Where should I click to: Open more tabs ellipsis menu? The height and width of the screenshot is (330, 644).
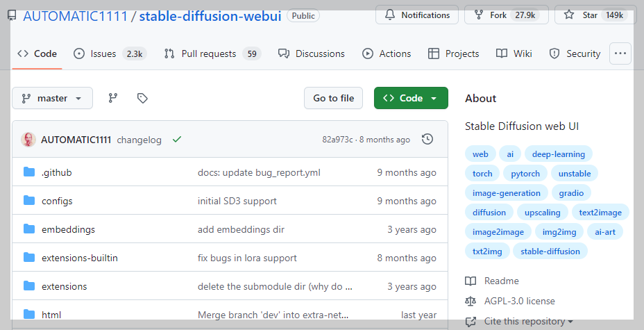[620, 53]
